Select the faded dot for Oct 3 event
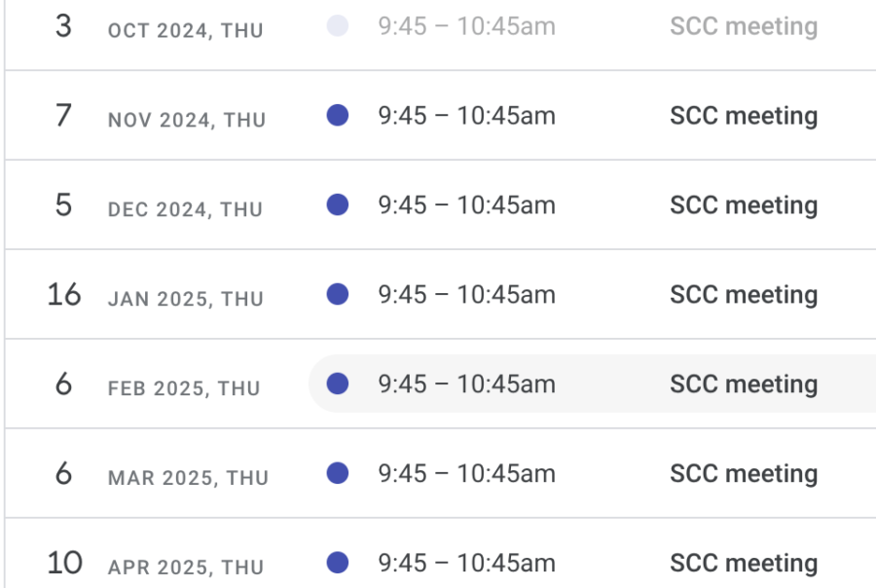The width and height of the screenshot is (876, 588). tap(338, 25)
